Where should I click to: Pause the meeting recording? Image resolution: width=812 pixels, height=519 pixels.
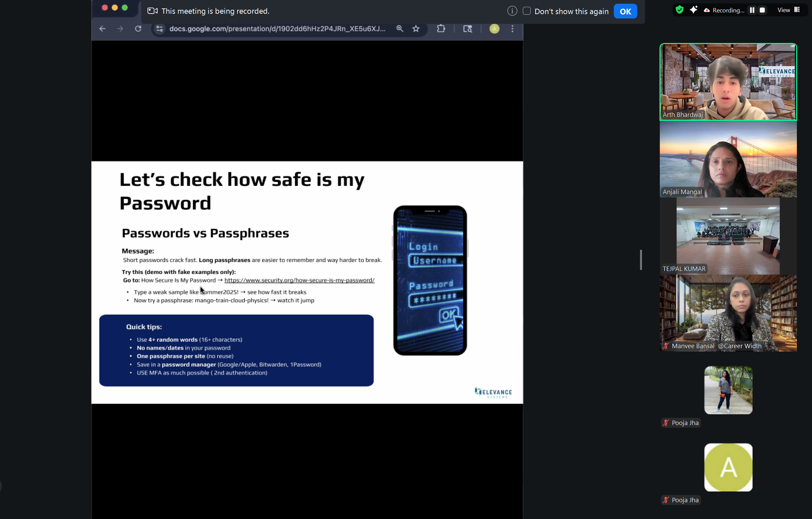[752, 10]
